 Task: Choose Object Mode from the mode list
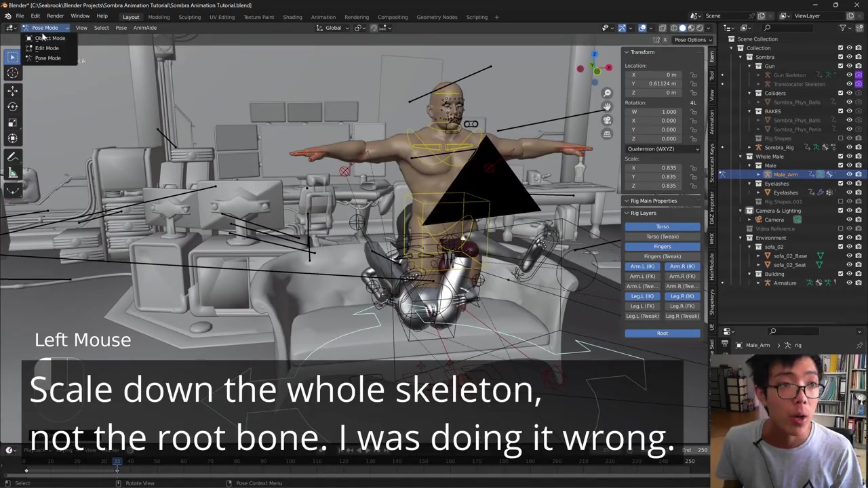[50, 38]
